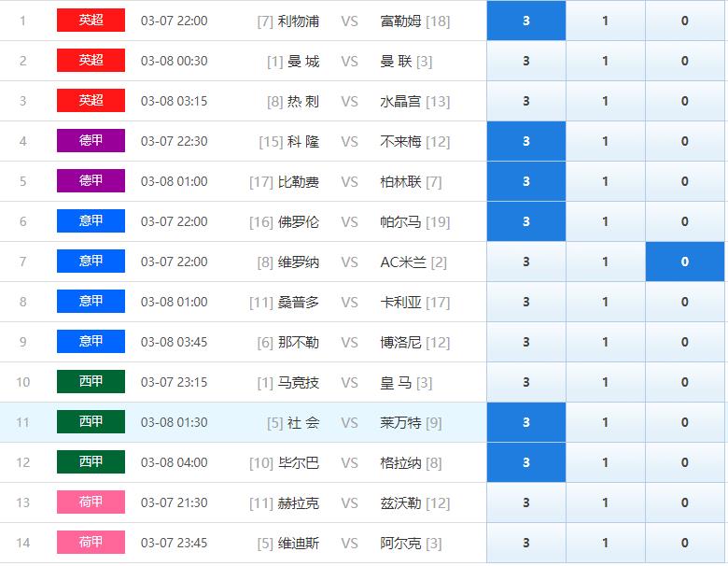Pick away win 0 for 曼城 vs 曼联
This screenshot has width=728, height=566.
(x=685, y=61)
